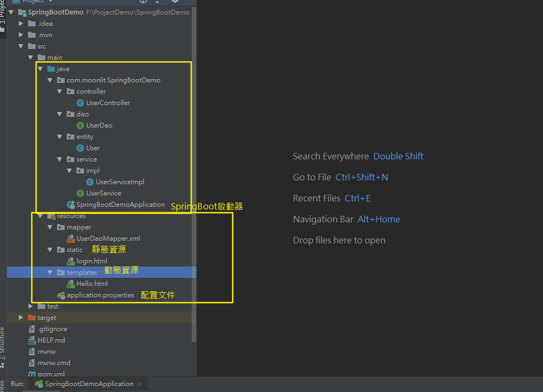This screenshot has width=543, height=392.
Task: Switch to SpringBootDemoApplication run tab
Action: (89, 384)
